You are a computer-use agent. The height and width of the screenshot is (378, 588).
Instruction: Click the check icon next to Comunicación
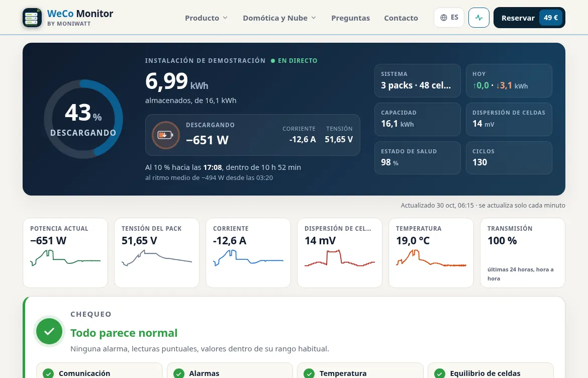pos(48,373)
